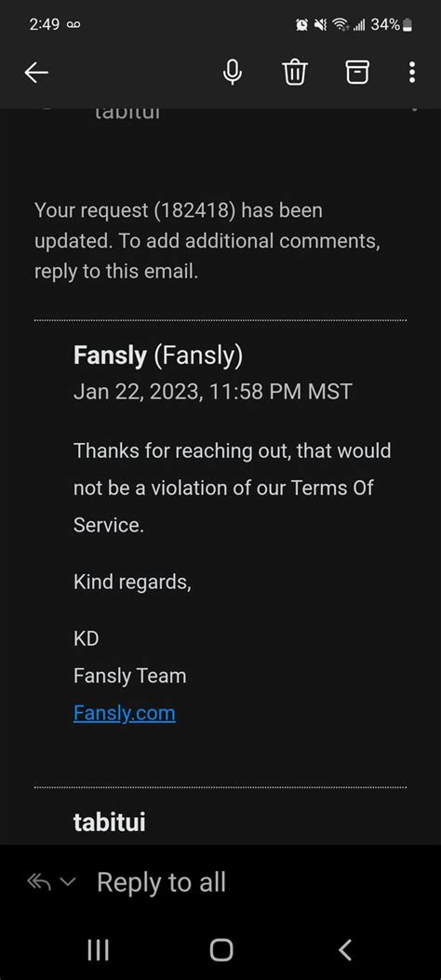Screen dimensions: 441x980
Task: Tap the battery percentage indicator
Action: 385,24
